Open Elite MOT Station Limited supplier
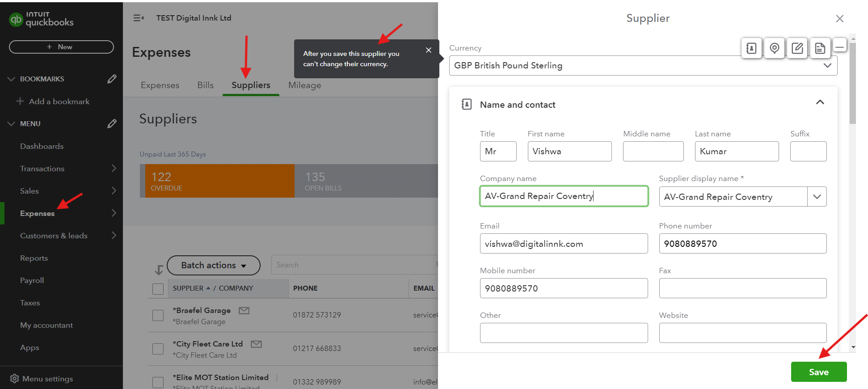Image resolution: width=868 pixels, height=389 pixels. point(221,377)
